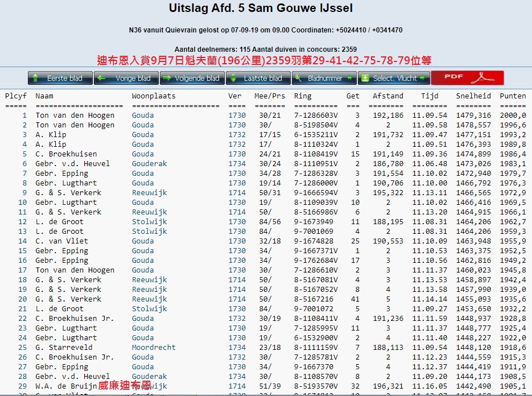Screen dimensions: 532x396
Task: Click club number 1734 in row 28
Action: [x=237, y=377]
